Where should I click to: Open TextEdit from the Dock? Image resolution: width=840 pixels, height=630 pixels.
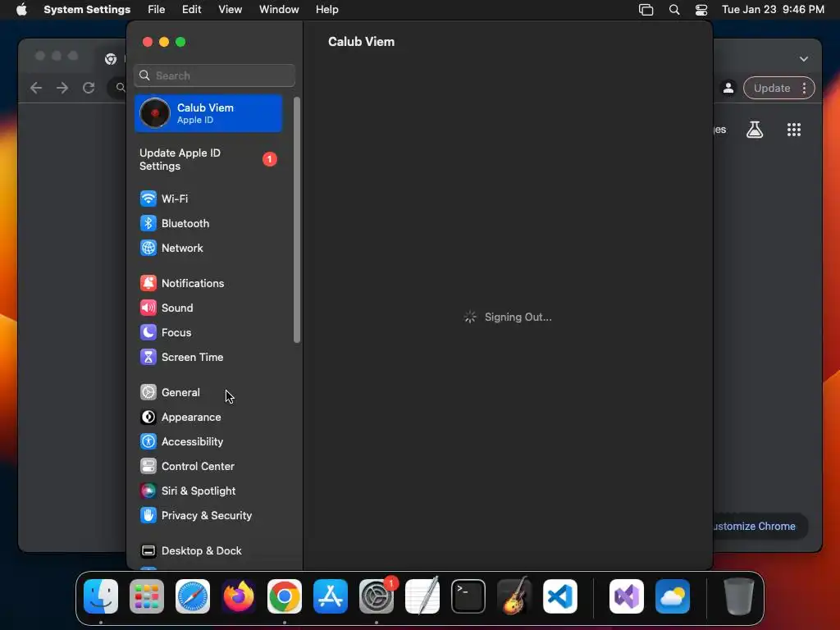point(422,596)
